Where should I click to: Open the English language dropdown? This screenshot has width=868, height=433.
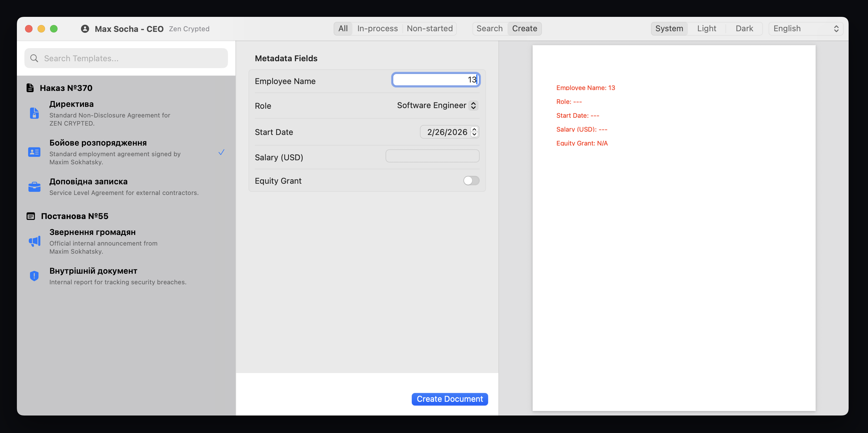click(x=805, y=29)
